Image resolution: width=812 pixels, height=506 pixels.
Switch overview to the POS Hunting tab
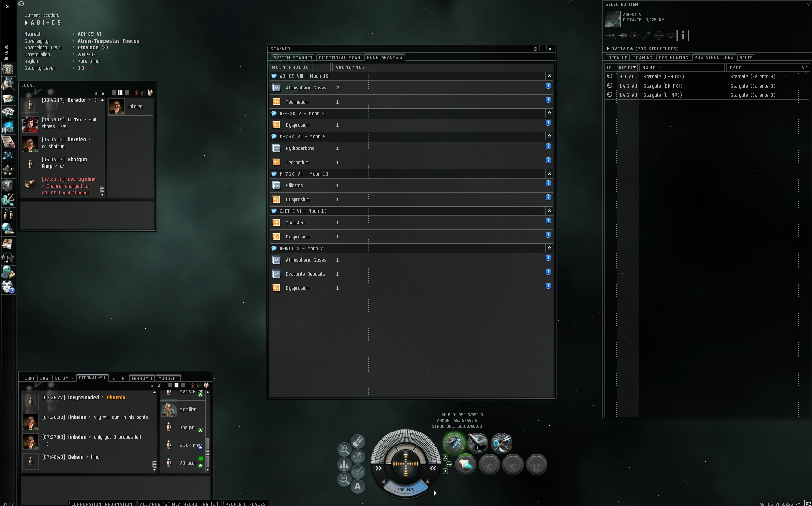[x=673, y=58]
